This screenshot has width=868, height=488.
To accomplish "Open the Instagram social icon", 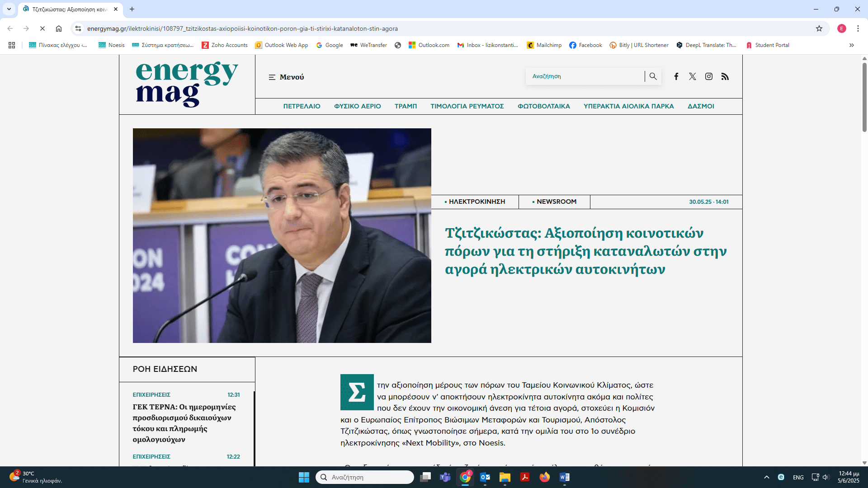I will tap(708, 76).
